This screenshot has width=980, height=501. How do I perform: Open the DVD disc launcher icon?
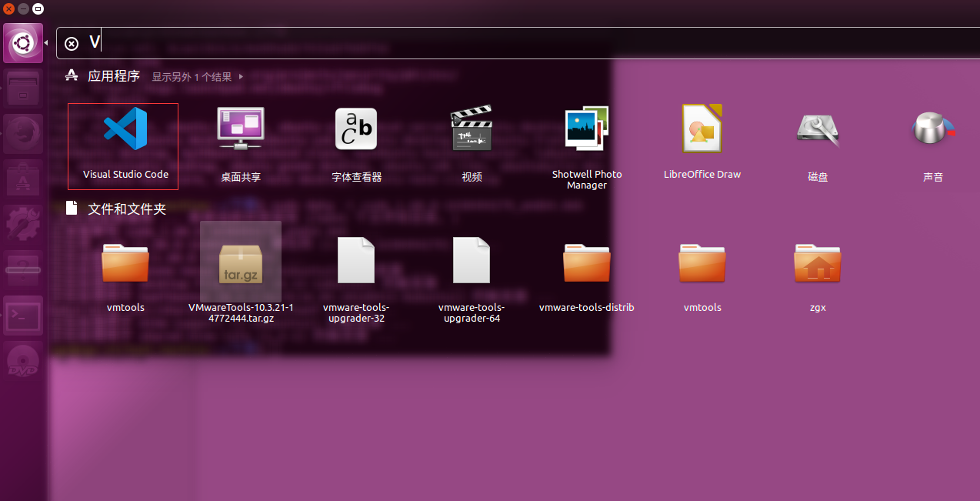tap(23, 360)
